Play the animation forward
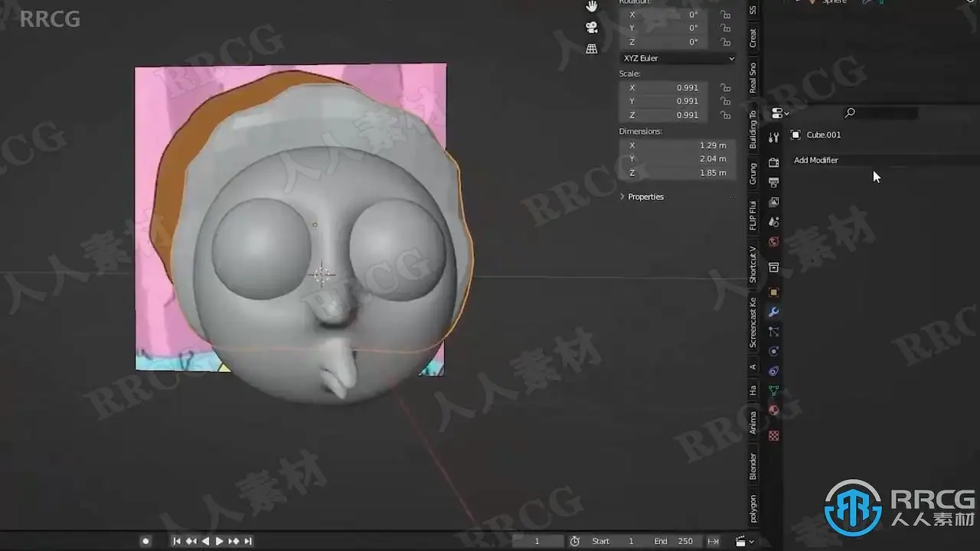 219,541
